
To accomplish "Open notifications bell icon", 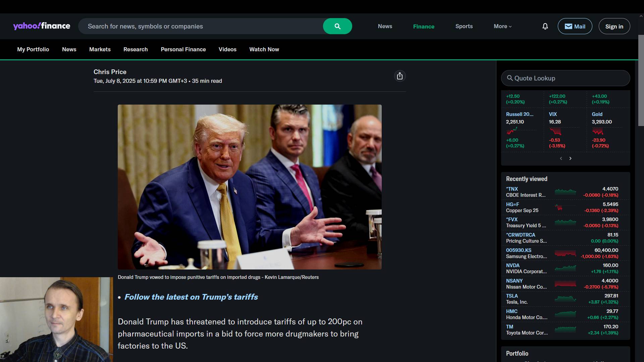I will 545,26.
